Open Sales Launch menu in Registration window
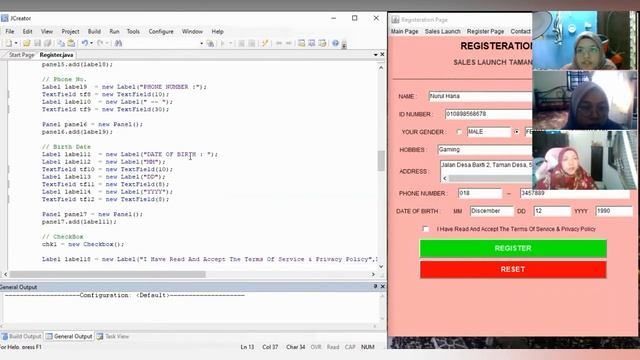This screenshot has width=640, height=360. 442,31
